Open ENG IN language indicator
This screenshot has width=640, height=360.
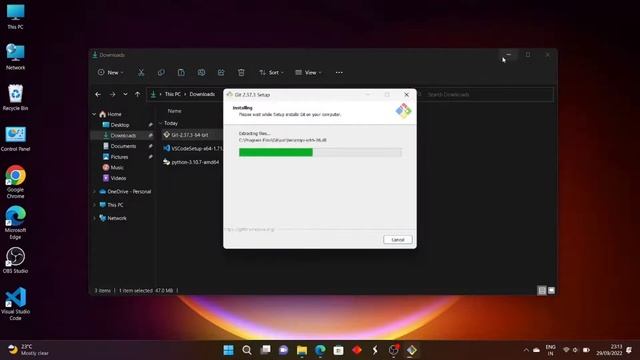click(551, 350)
